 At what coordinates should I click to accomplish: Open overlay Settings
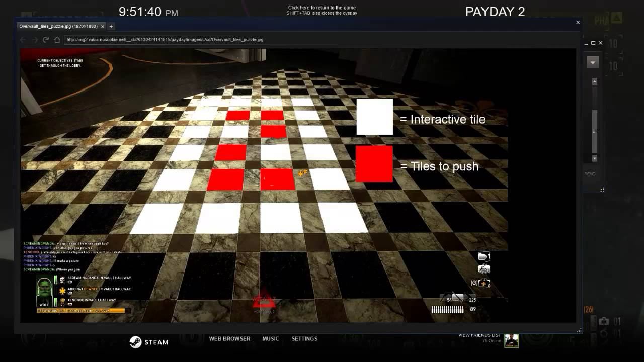304,339
